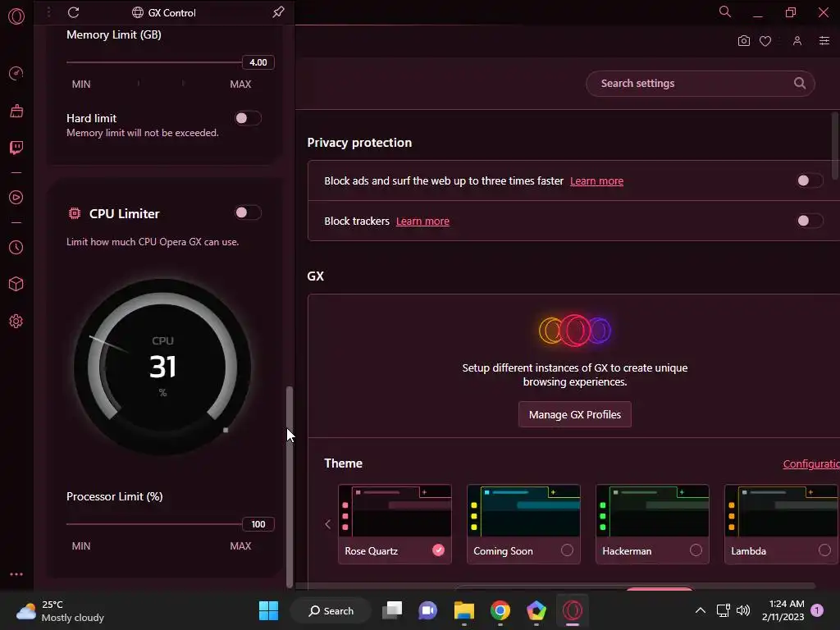Open Twitch icon in sidebar
840x630 pixels.
tap(16, 148)
